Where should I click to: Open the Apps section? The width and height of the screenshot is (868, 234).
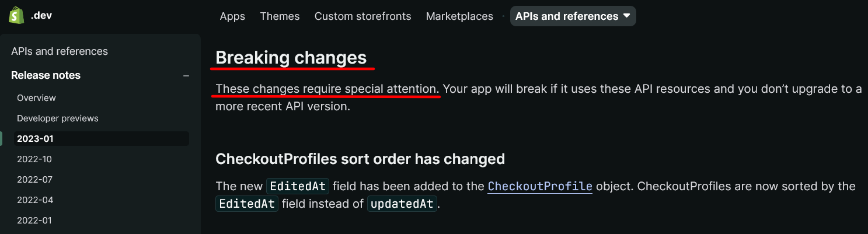coord(232,16)
